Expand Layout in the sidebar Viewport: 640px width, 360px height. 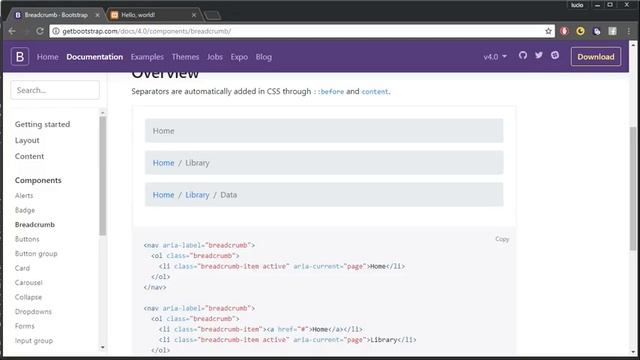tap(27, 140)
